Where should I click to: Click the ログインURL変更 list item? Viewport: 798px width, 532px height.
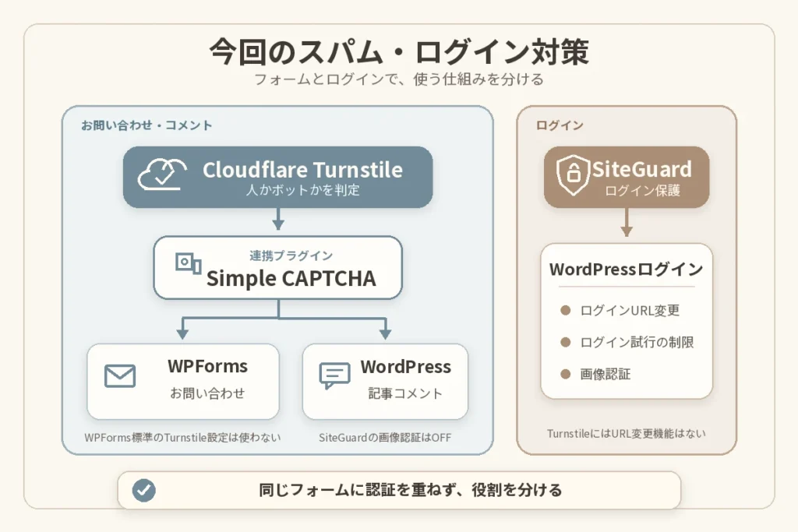click(x=630, y=310)
